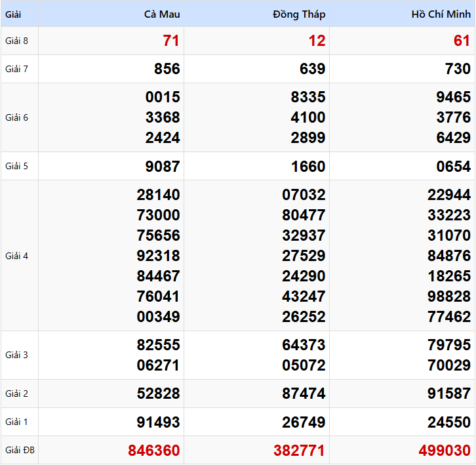Select Giải 2 number 91587

click(x=449, y=394)
